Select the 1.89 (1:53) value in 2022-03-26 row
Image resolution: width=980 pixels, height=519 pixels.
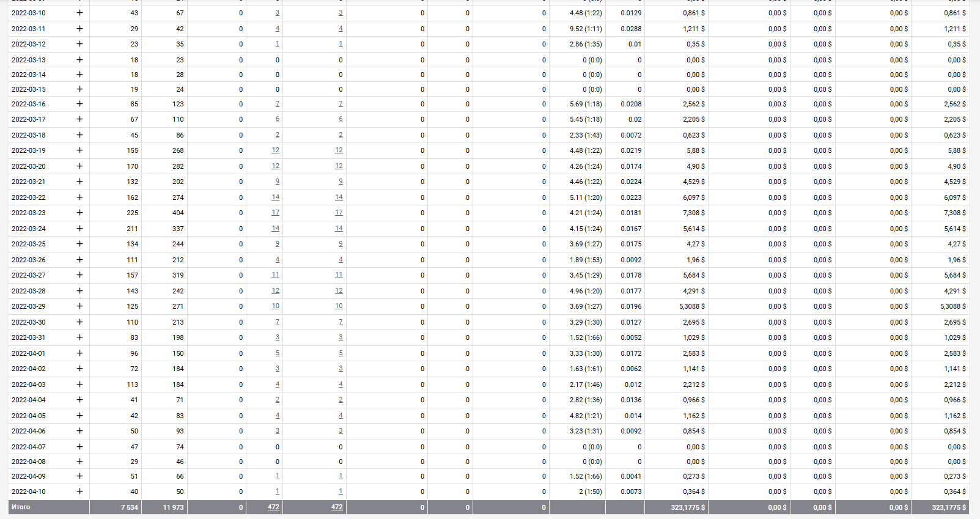pyautogui.click(x=586, y=260)
